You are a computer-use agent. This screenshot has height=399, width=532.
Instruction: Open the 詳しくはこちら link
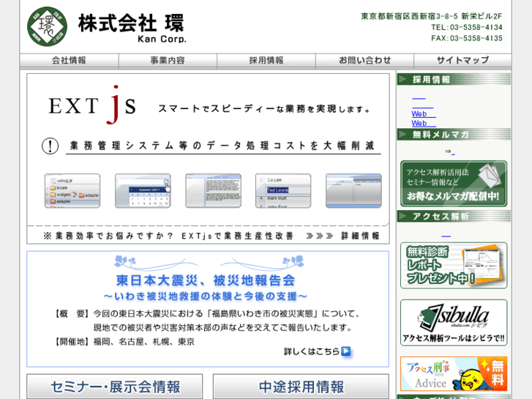312,351
